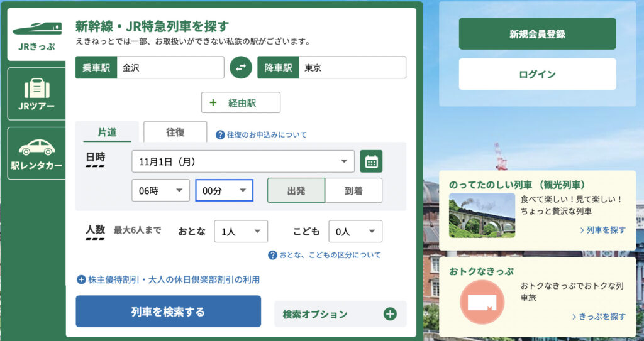Expand the 検索オプション panel

click(x=340, y=314)
